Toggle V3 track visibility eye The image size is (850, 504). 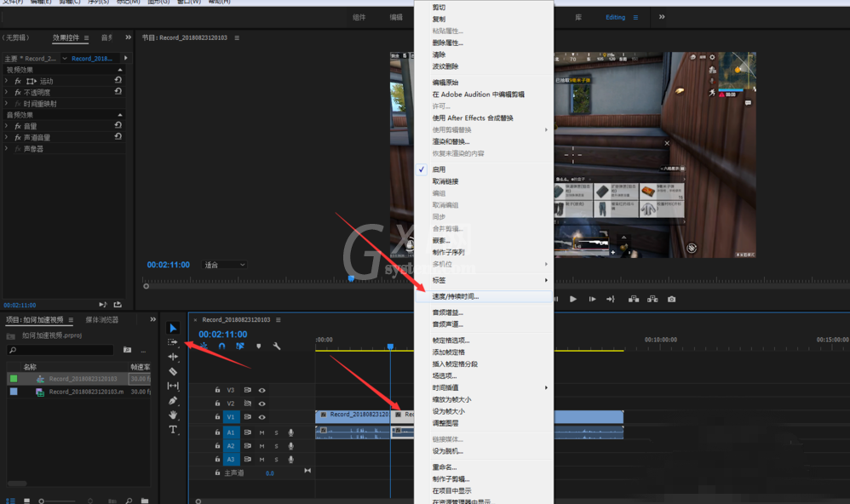[x=261, y=390]
